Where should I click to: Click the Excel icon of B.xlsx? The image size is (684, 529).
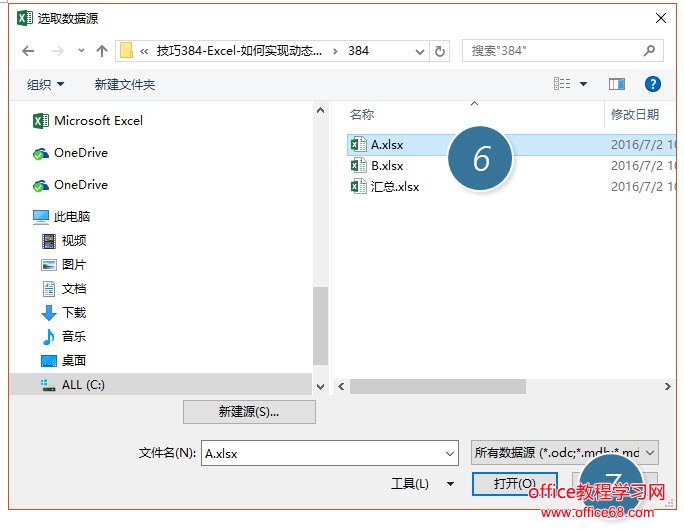358,166
